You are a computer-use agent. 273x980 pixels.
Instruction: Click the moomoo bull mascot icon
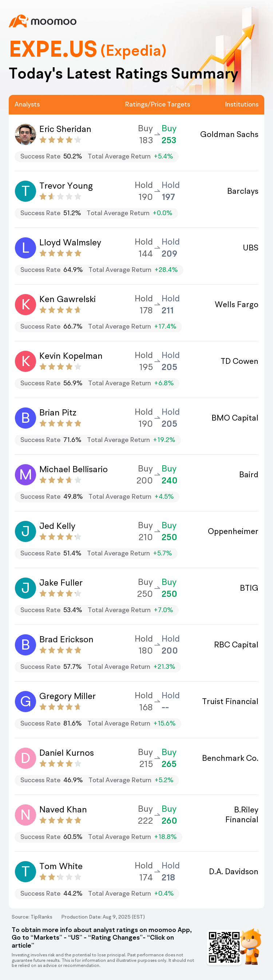point(251,946)
